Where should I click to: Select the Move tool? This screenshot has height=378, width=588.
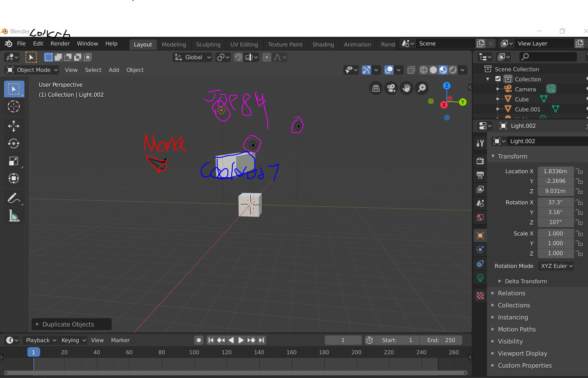point(14,126)
